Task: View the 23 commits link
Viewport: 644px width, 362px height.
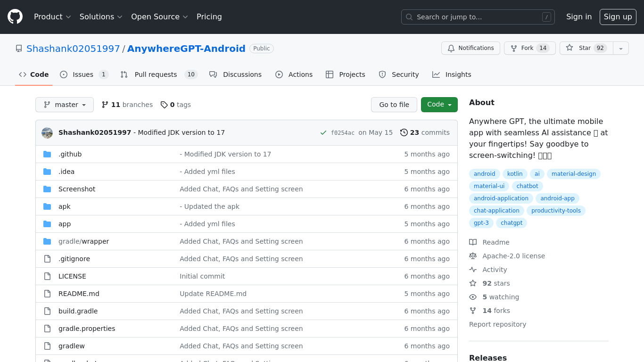Action: click(x=425, y=132)
